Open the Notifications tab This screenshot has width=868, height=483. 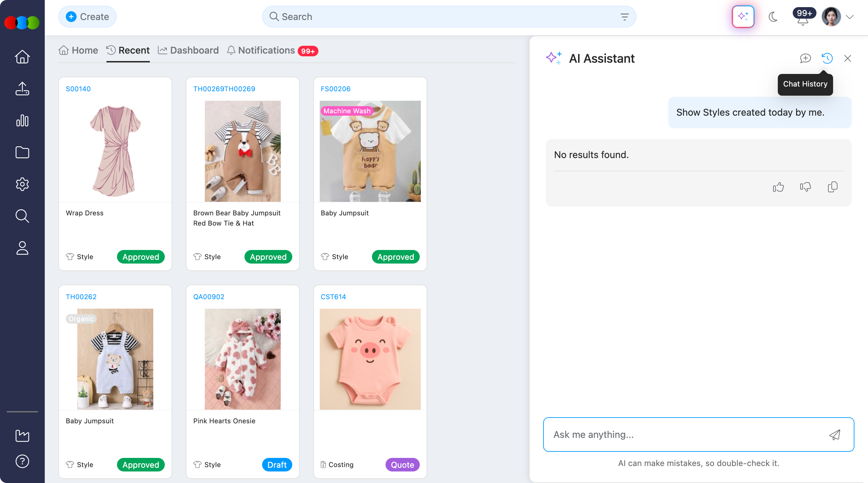tap(266, 50)
